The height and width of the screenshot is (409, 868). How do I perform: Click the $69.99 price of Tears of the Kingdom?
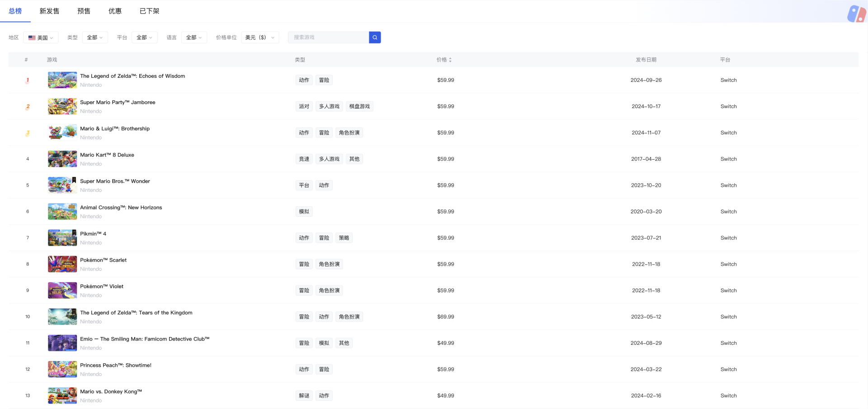click(446, 317)
